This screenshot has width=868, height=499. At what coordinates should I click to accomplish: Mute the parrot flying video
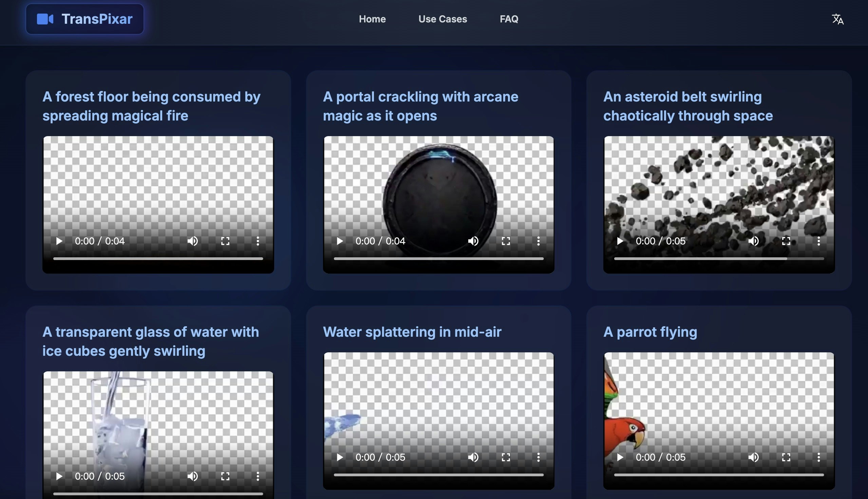tap(753, 457)
